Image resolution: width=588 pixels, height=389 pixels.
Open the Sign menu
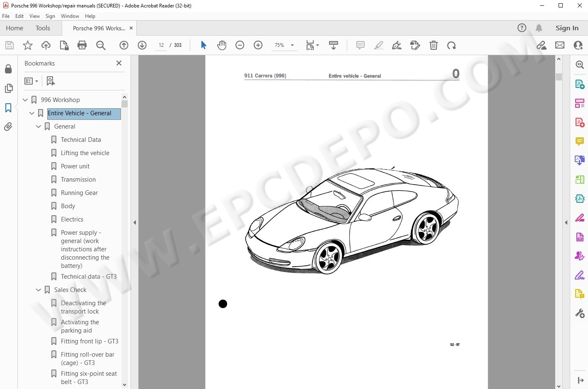(50, 16)
